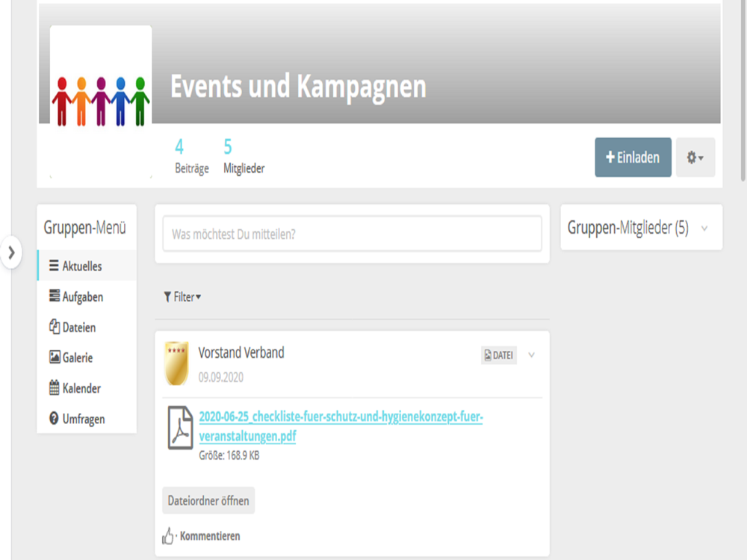Click the Umfragen question mark icon
Viewport: 747px width, 560px height.
tap(54, 419)
